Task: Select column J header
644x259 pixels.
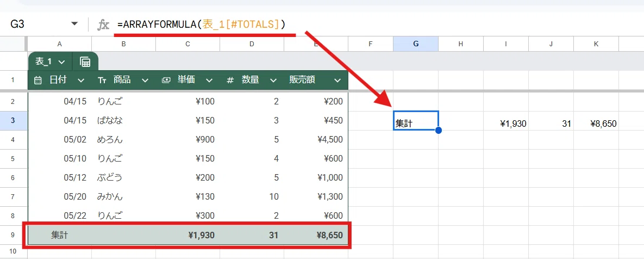Action: (x=551, y=44)
